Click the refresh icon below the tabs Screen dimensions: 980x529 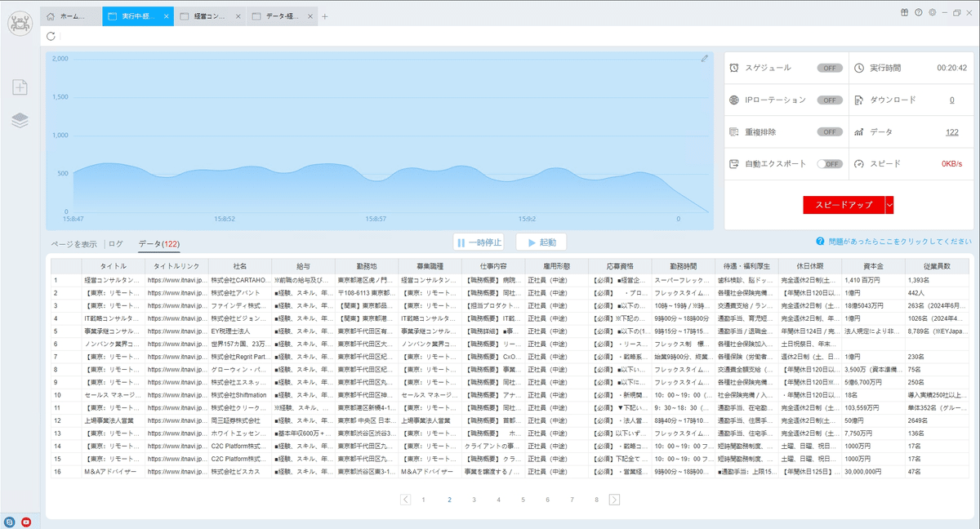[51, 36]
